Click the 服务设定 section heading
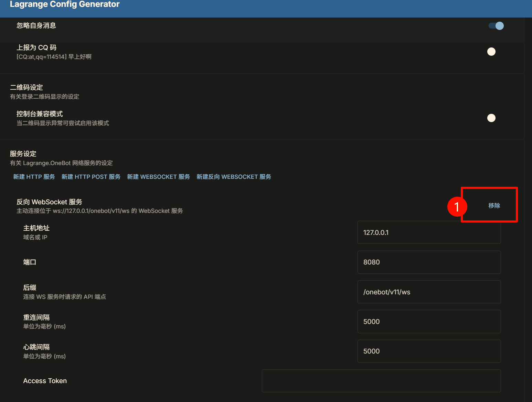Screen dimensions: 532x402 pos(23,154)
